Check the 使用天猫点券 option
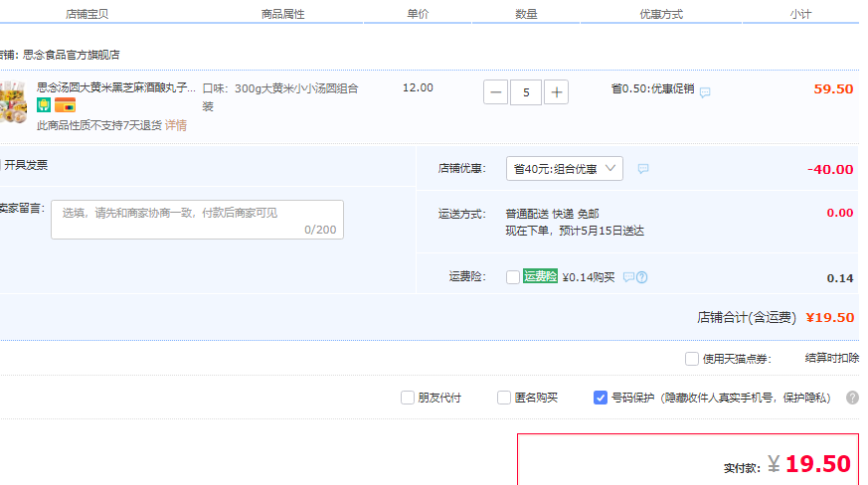Viewport: 868px width, 485px height. 691,359
